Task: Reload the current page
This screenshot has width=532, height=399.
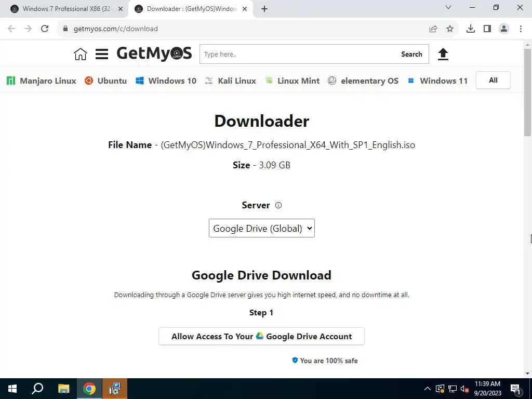Action: point(45,29)
